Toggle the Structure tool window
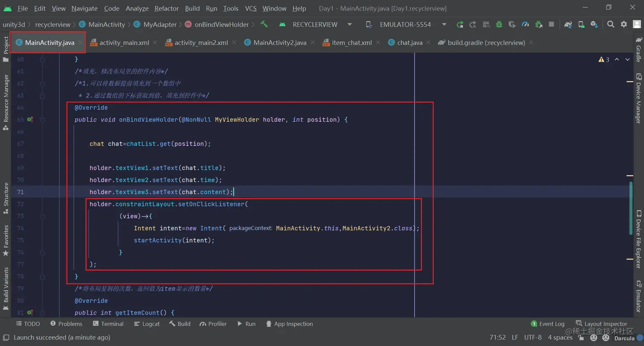 coord(6,198)
